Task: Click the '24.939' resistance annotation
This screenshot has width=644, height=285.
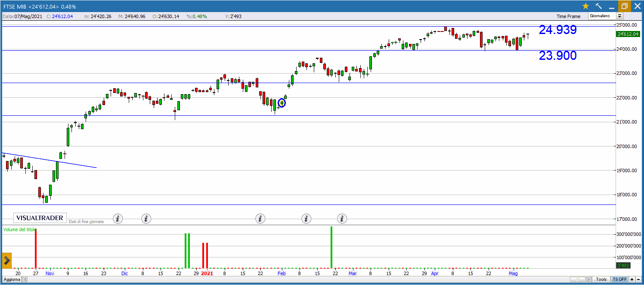Action: click(558, 30)
